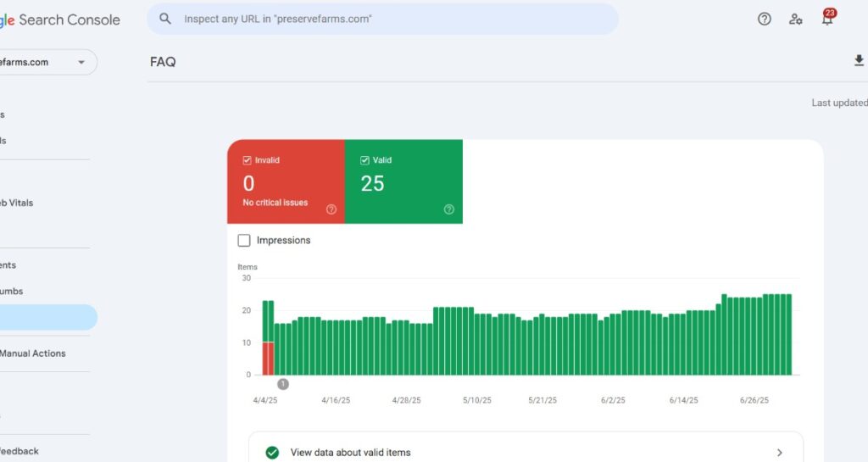Click the help icon in Valid card
This screenshot has width=868, height=462.
pos(449,209)
